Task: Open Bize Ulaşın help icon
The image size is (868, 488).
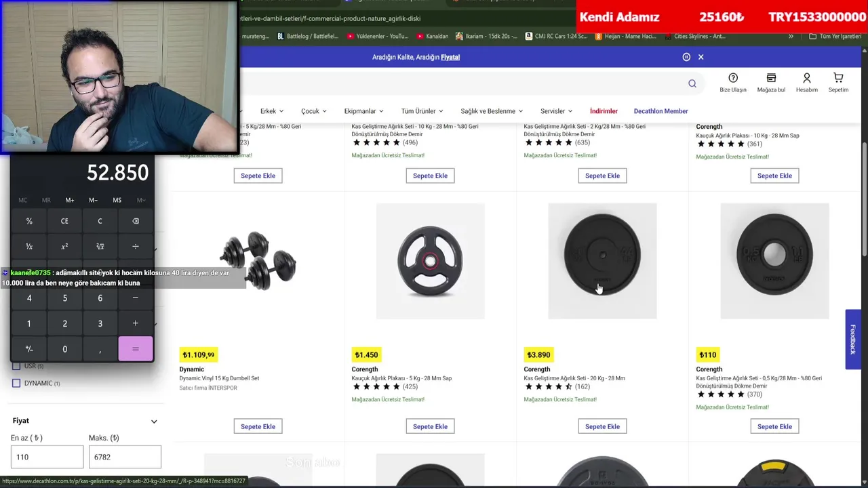Action: click(x=733, y=83)
